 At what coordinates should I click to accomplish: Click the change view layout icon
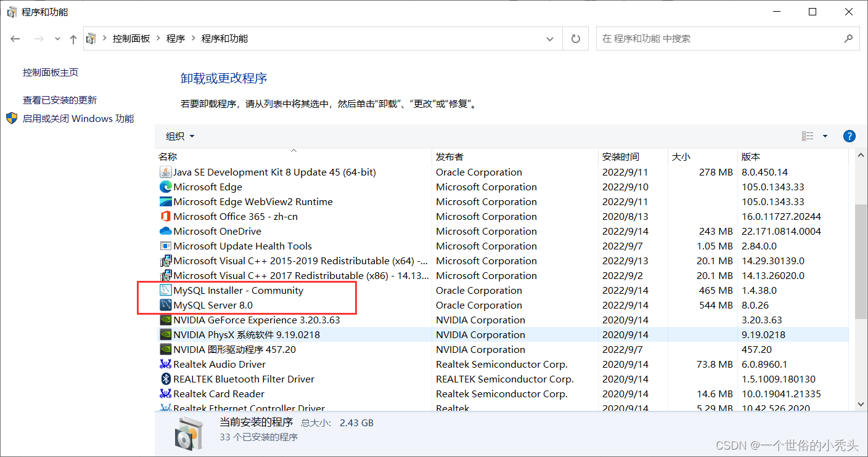(x=808, y=136)
